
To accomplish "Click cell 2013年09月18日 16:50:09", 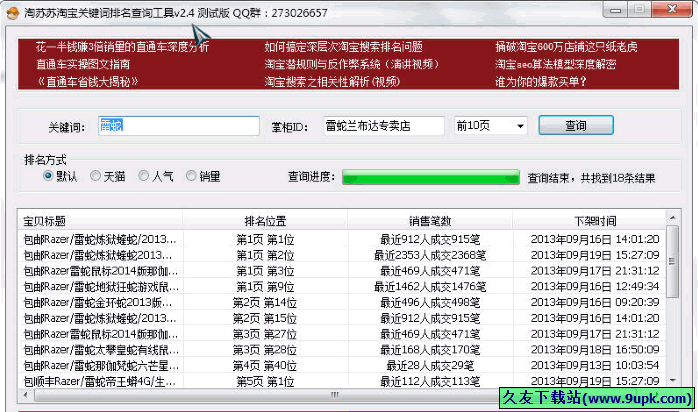I will pos(595,350).
